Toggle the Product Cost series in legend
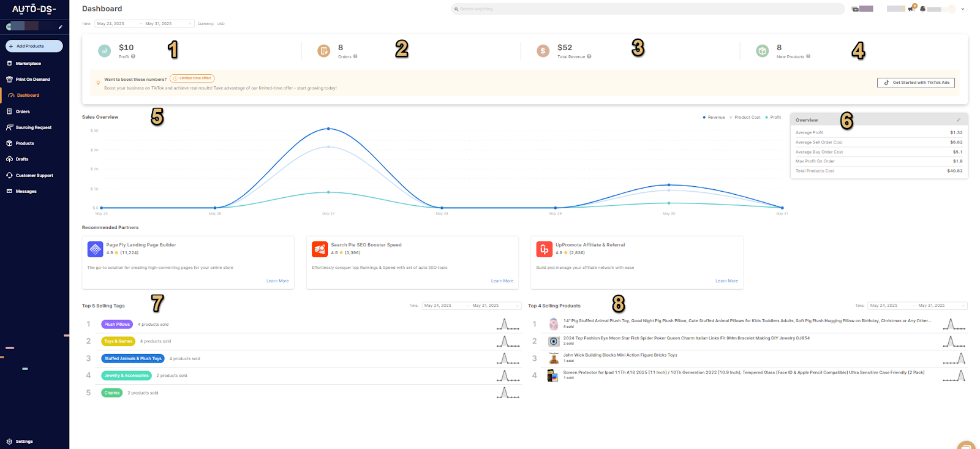Image resolution: width=980 pixels, height=449 pixels. [745, 117]
